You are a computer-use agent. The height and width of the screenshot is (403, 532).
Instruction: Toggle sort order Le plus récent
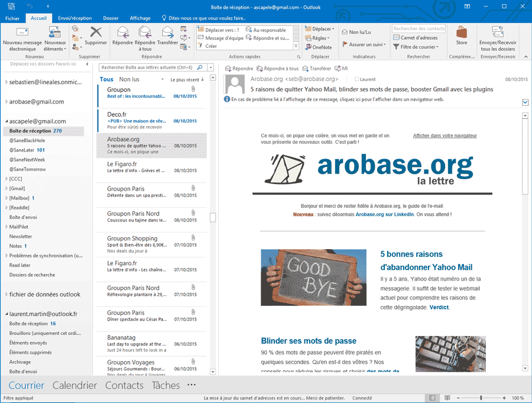coord(187,79)
